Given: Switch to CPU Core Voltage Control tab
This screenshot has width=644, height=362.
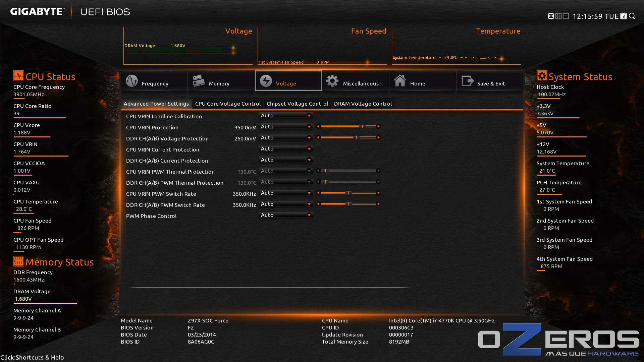Looking at the screenshot, I should pyautogui.click(x=228, y=104).
